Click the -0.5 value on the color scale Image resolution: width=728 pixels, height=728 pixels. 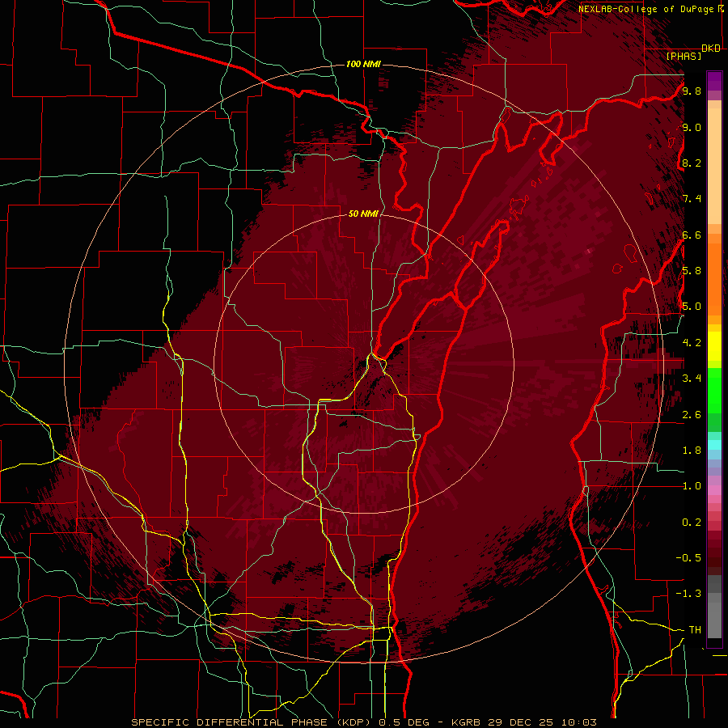point(688,558)
